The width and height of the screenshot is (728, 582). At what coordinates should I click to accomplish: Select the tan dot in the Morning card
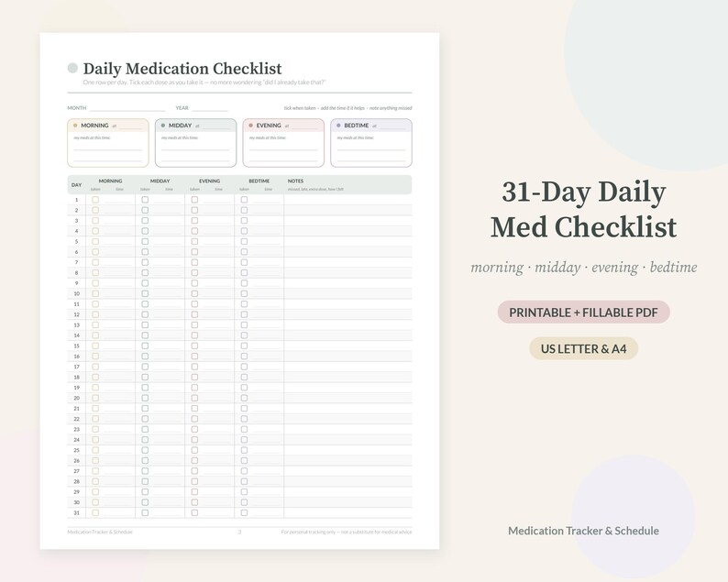click(x=75, y=126)
